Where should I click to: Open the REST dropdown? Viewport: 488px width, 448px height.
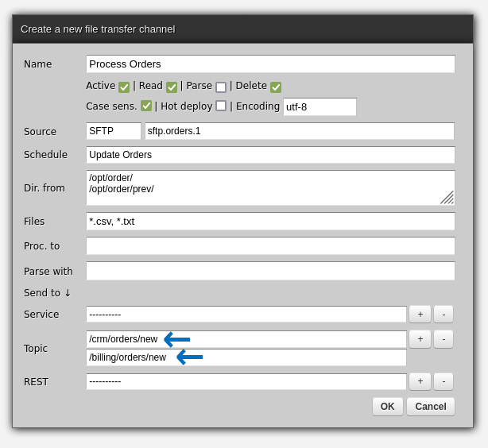click(x=246, y=382)
